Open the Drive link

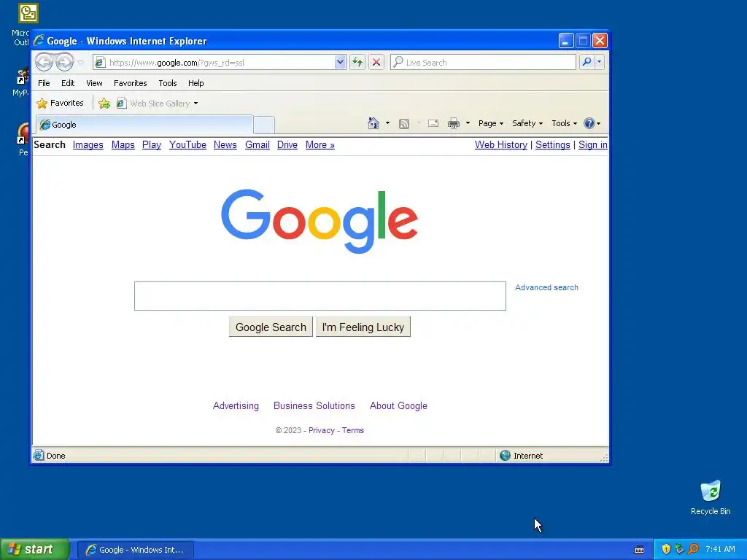coord(287,145)
